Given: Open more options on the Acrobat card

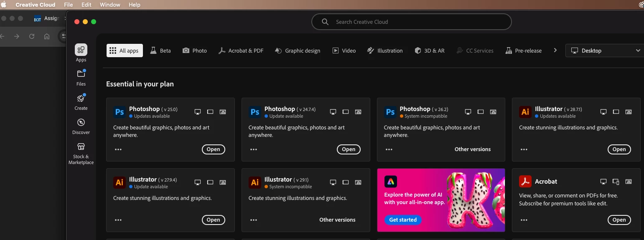Looking at the screenshot, I should tap(524, 220).
